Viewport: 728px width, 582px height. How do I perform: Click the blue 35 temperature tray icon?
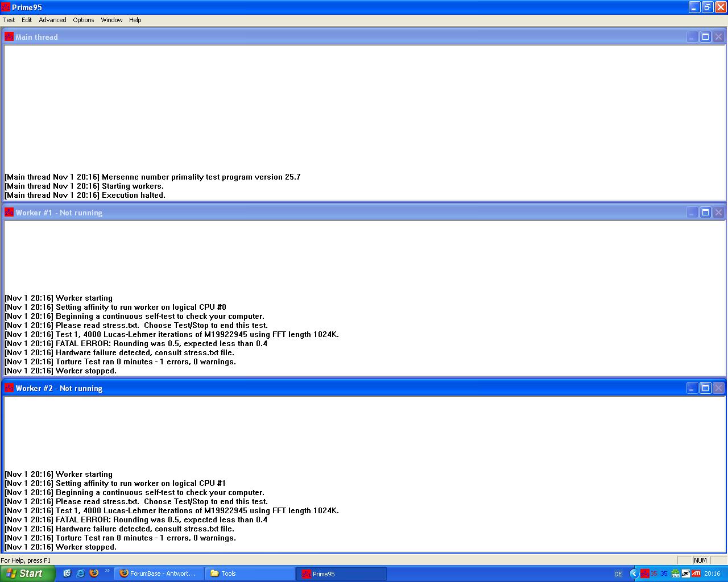[664, 574]
